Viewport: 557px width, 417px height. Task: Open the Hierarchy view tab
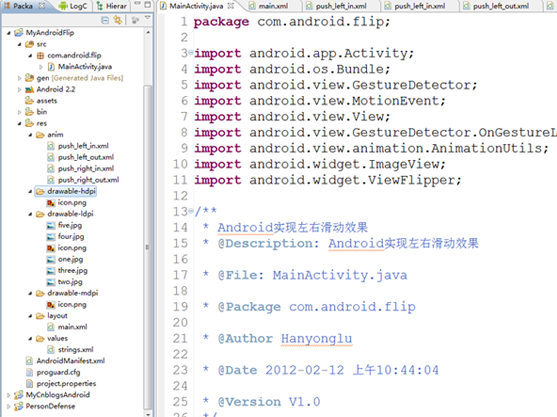[x=112, y=6]
